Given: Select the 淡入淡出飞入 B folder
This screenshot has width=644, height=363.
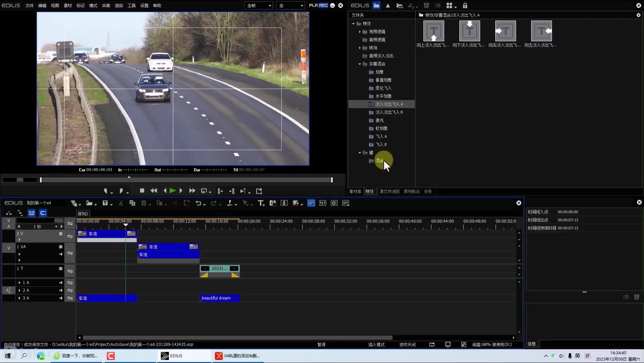Looking at the screenshot, I should (389, 112).
